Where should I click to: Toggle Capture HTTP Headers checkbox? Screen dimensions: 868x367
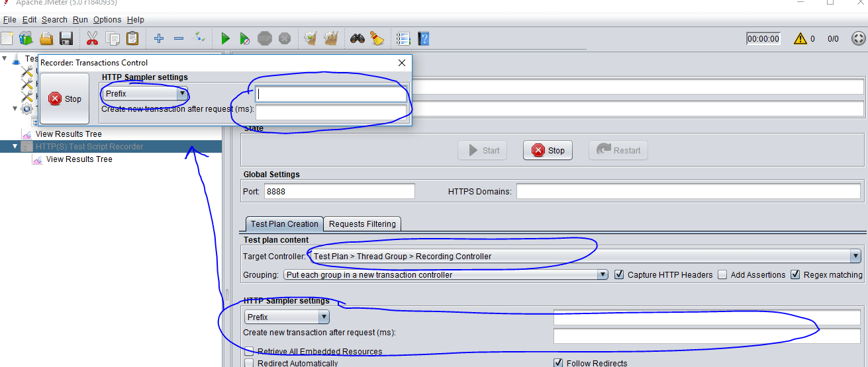[619, 274]
